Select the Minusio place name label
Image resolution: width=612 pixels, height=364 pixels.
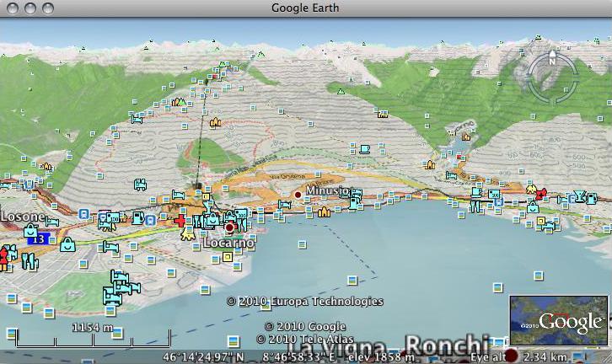click(x=327, y=190)
